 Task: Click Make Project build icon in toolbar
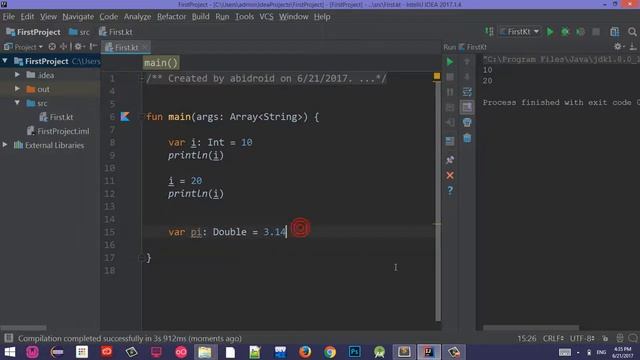click(489, 31)
